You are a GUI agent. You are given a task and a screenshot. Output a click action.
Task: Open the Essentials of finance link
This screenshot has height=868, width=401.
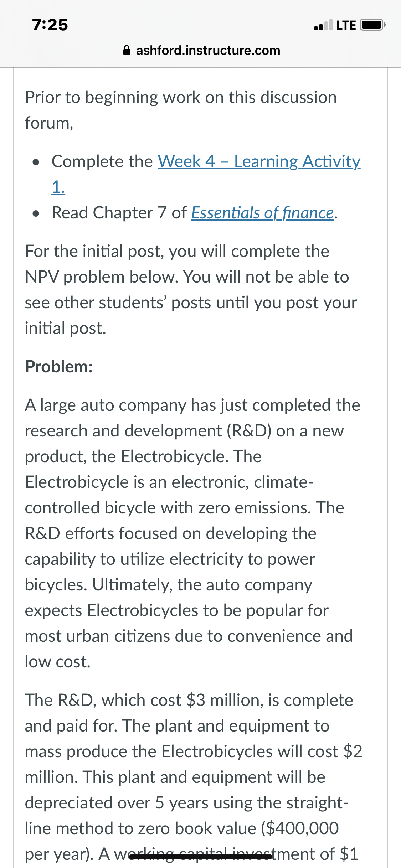(x=263, y=213)
